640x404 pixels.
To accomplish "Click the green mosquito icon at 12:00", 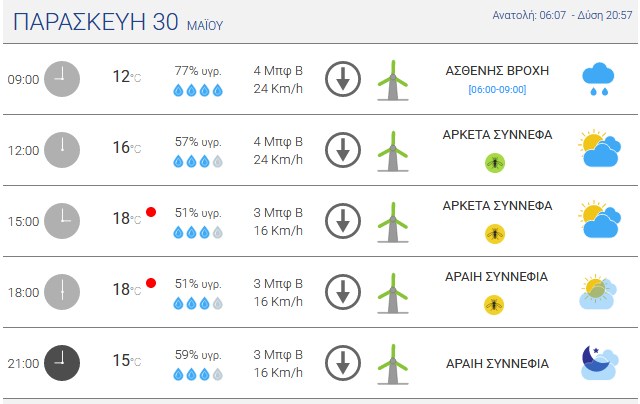I will 495,163.
